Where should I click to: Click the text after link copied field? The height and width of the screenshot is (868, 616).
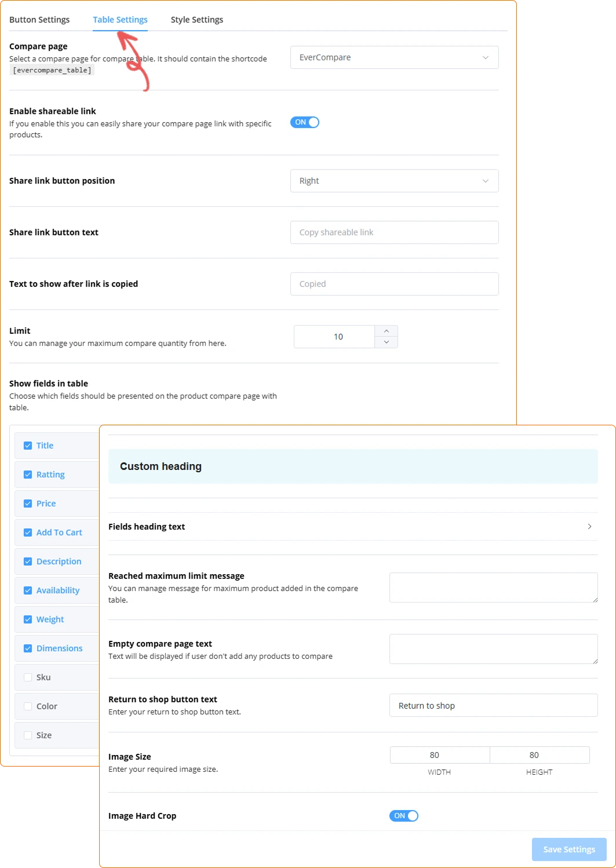pyautogui.click(x=394, y=284)
